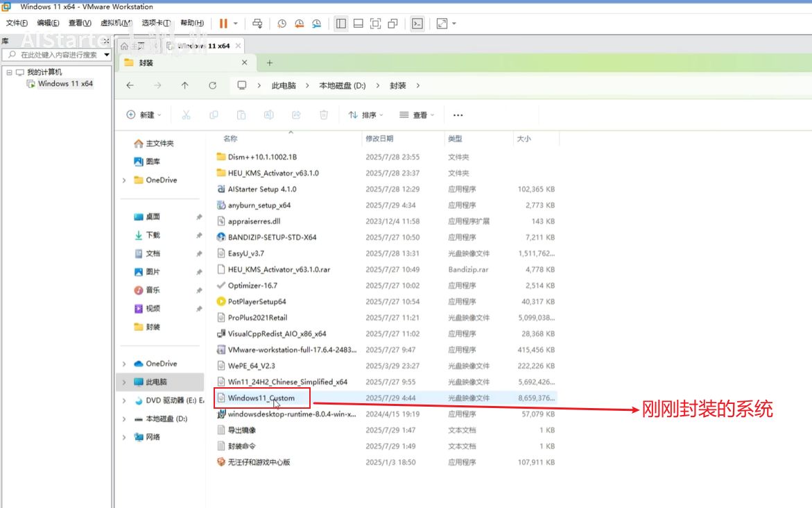Switch to Unity mode
Viewport: 812px width, 508px height.
[x=393, y=24]
